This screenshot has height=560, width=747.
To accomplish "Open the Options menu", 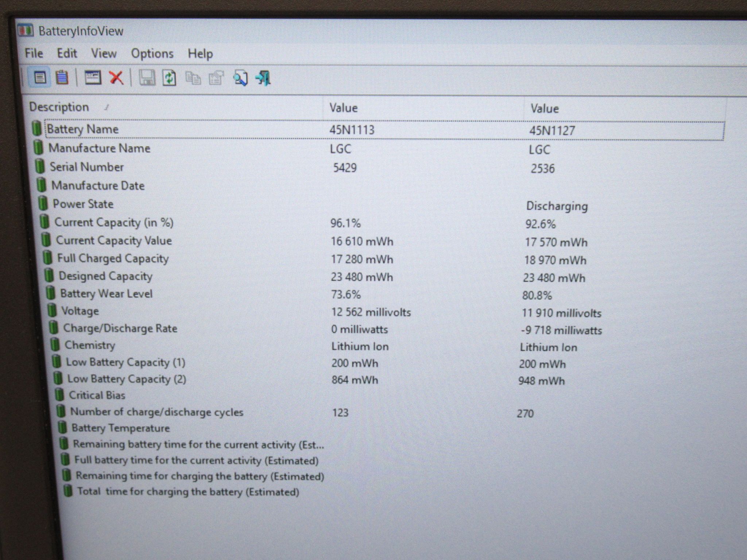I will coord(152,54).
